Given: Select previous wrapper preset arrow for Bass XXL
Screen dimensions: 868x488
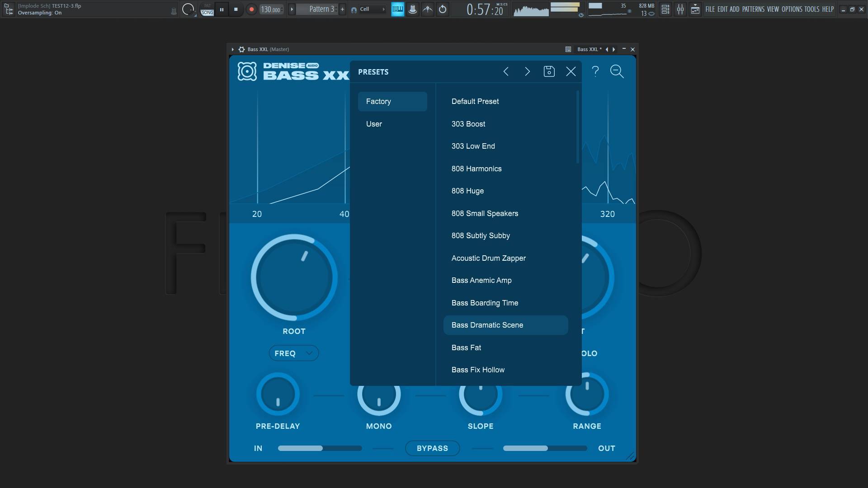Looking at the screenshot, I should click(x=607, y=49).
